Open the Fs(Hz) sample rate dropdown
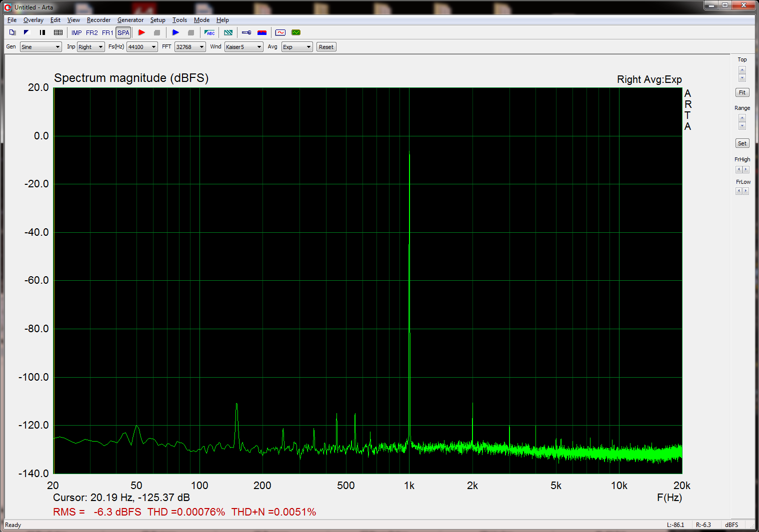This screenshot has height=532, width=759. (142, 47)
